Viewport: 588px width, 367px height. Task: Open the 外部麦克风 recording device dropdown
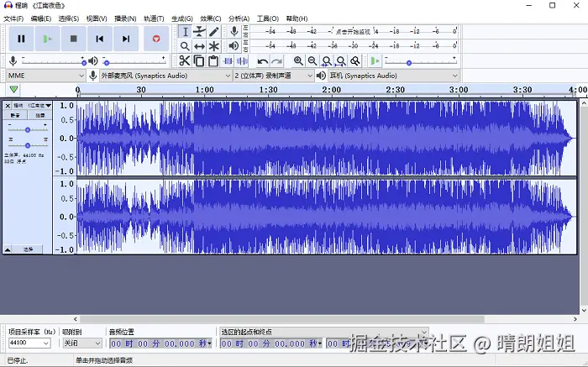(x=165, y=76)
